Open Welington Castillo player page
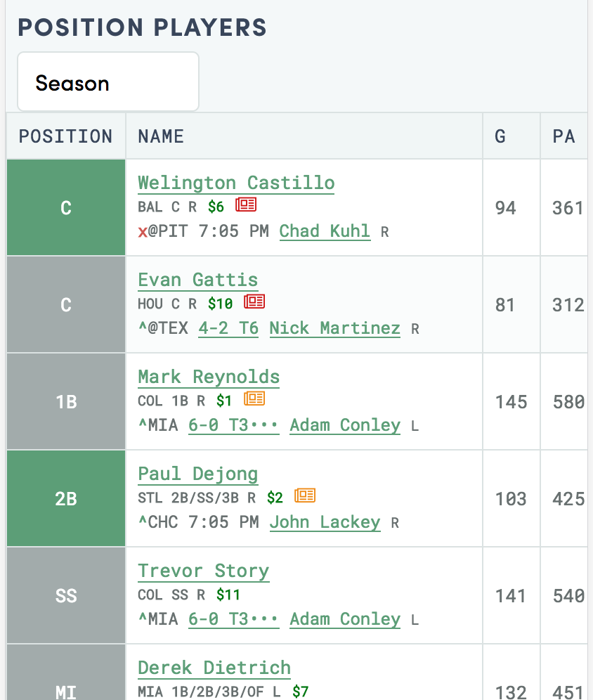Image resolution: width=593 pixels, height=700 pixels. point(236,183)
